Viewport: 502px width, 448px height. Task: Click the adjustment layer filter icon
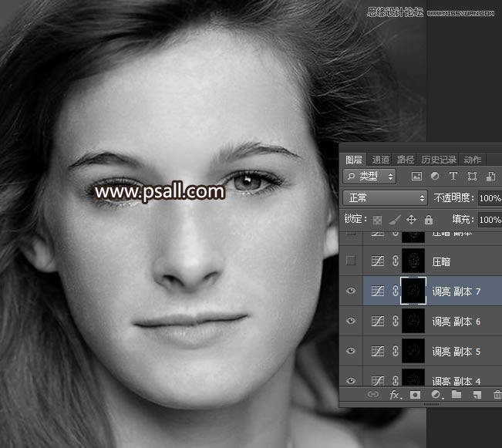click(x=435, y=177)
